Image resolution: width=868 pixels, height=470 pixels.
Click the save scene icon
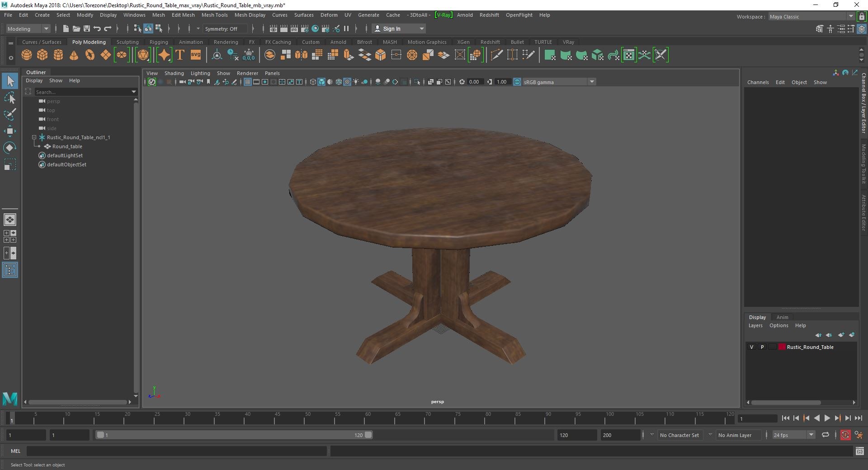(x=87, y=28)
